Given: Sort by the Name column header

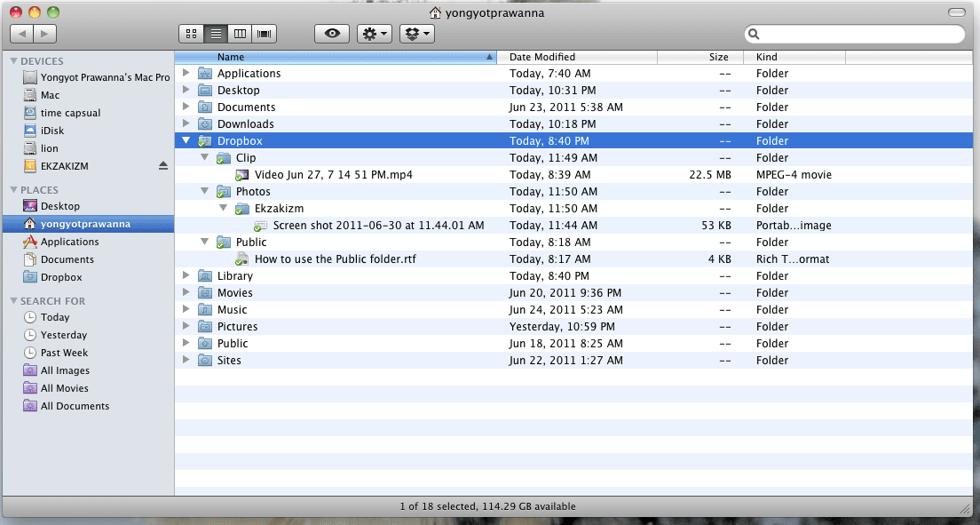Looking at the screenshot, I should pyautogui.click(x=336, y=57).
